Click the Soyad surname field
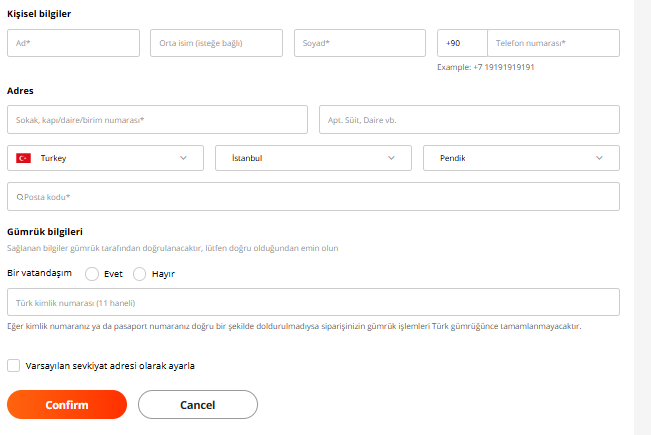This screenshot has width=651, height=435. pos(360,43)
